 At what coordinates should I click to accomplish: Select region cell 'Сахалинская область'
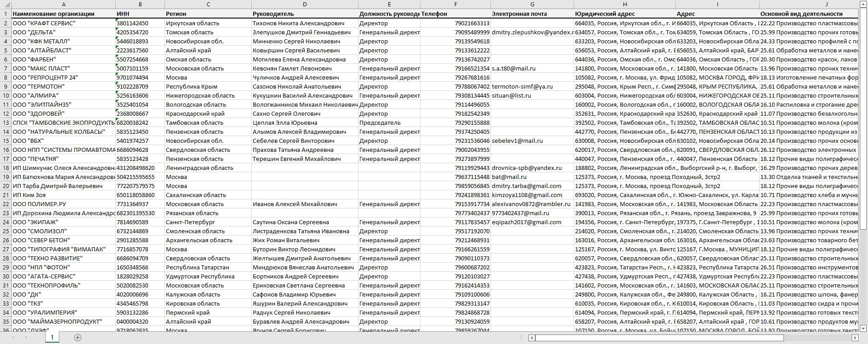tap(208, 195)
